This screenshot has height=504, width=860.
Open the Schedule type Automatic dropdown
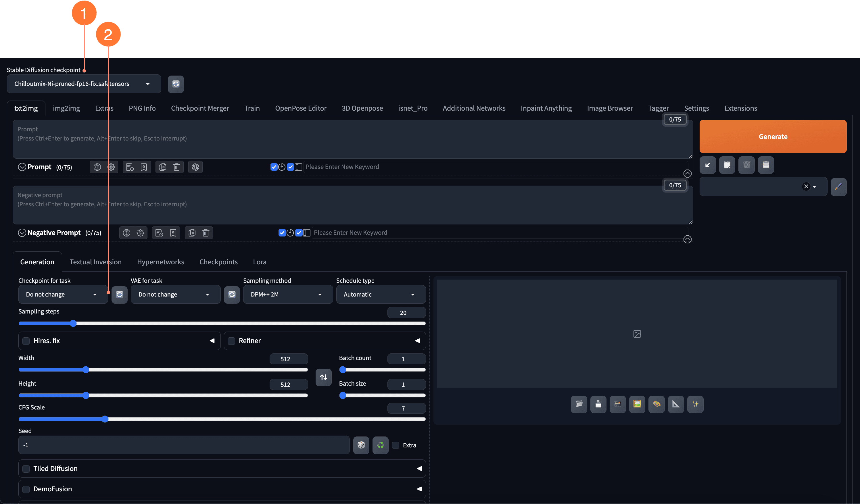[x=381, y=295]
